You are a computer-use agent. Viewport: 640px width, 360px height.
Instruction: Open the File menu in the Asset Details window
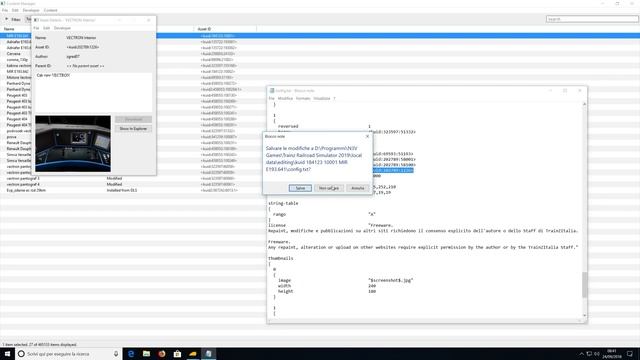[36, 28]
